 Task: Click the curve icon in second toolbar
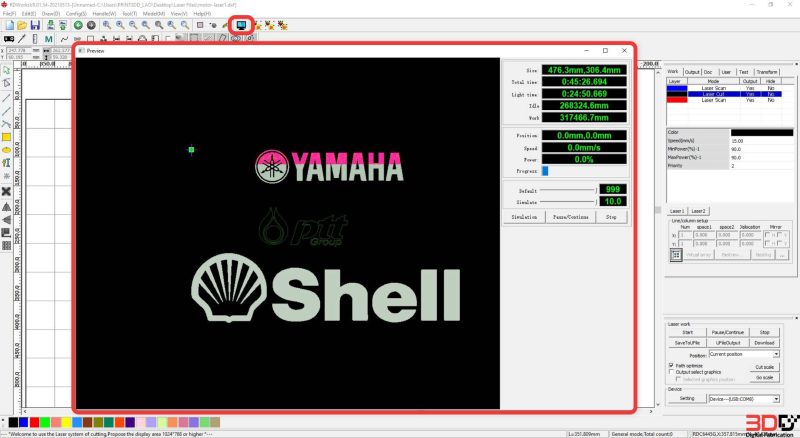[64, 39]
